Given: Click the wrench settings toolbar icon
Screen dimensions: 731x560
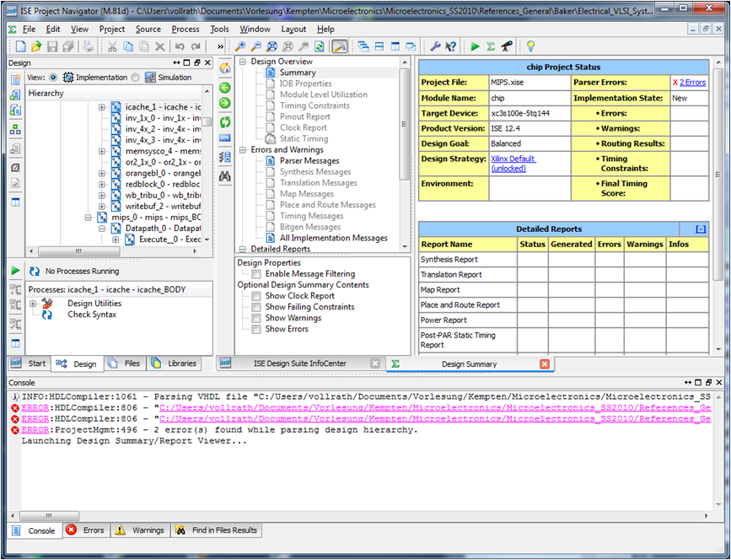Looking at the screenshot, I should pyautogui.click(x=436, y=46).
